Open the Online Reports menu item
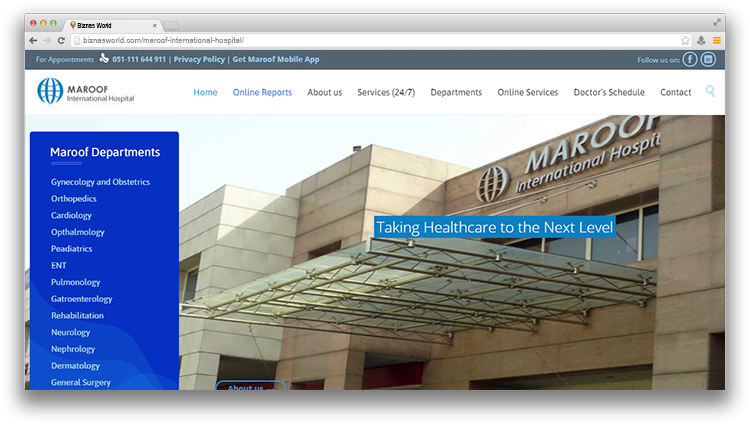 click(x=262, y=92)
